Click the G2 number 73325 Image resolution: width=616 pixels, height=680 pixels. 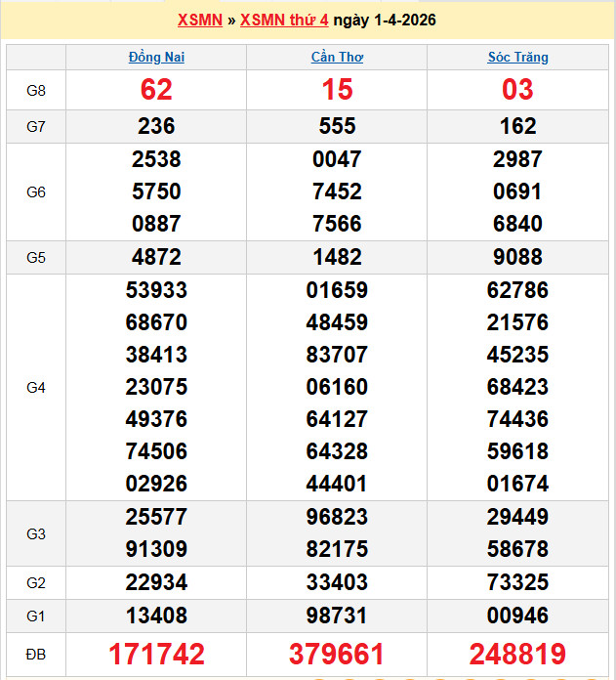517,583
